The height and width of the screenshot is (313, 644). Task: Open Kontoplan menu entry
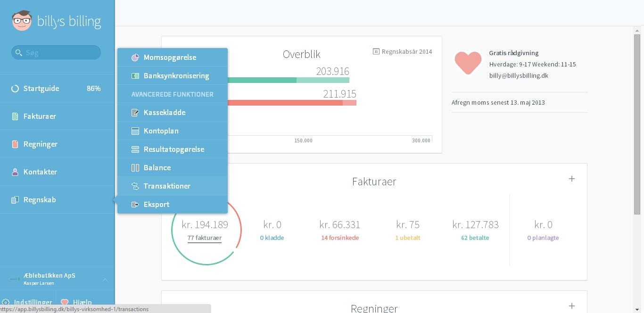click(173, 131)
